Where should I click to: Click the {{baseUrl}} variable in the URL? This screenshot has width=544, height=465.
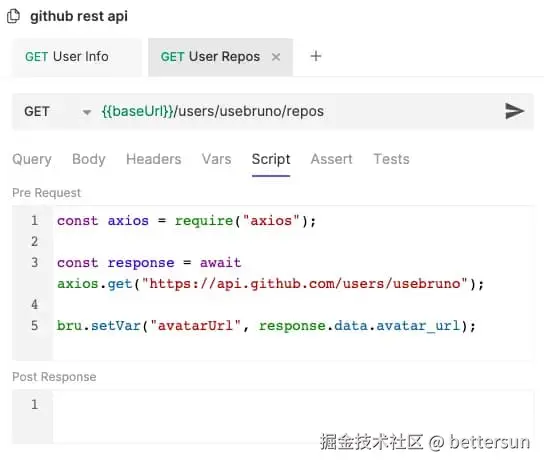(x=137, y=111)
